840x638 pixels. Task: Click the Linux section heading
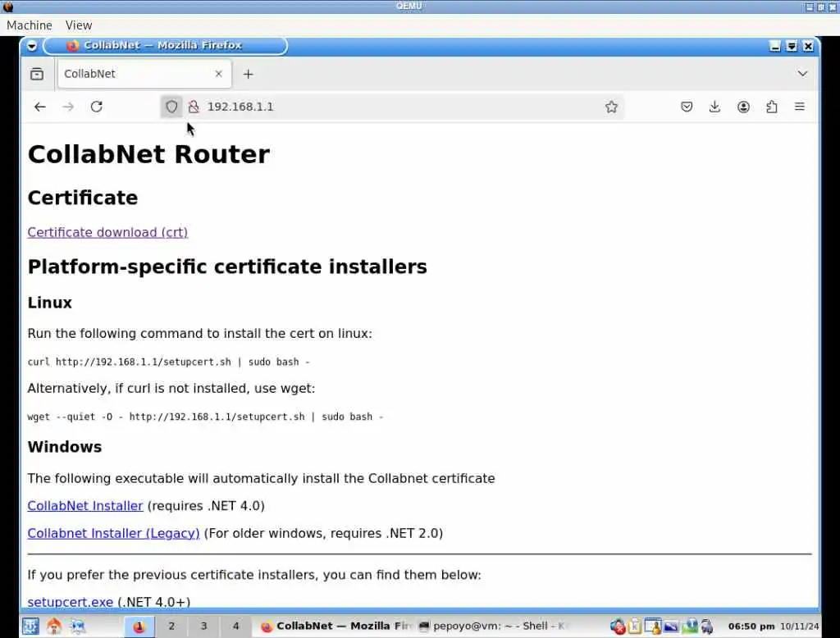[x=49, y=303]
